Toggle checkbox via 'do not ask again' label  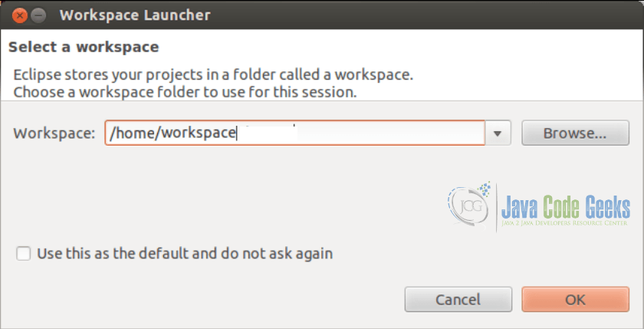click(x=277, y=253)
